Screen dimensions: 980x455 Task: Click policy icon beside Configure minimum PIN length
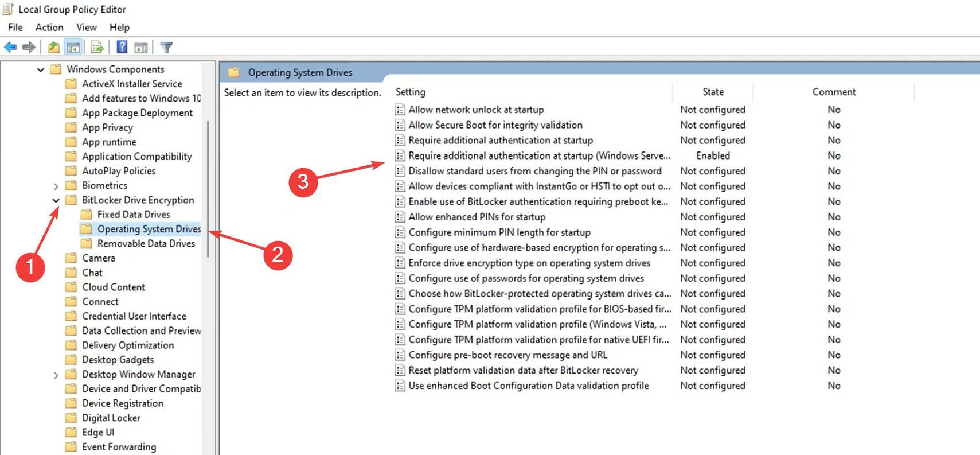(x=400, y=232)
